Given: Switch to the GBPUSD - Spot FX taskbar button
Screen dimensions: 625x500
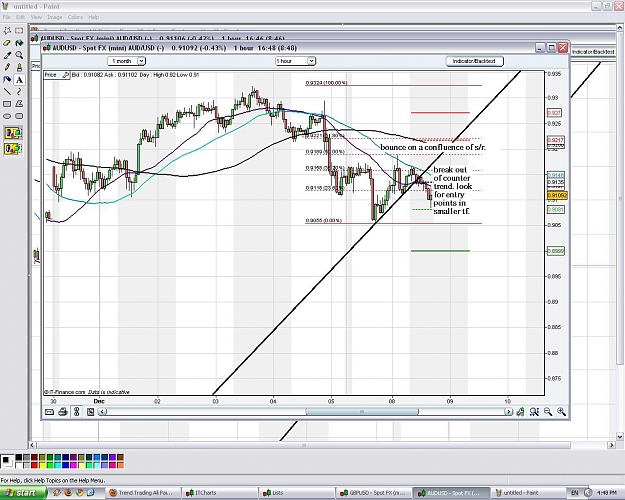Looking at the screenshot, I should (x=372, y=493).
